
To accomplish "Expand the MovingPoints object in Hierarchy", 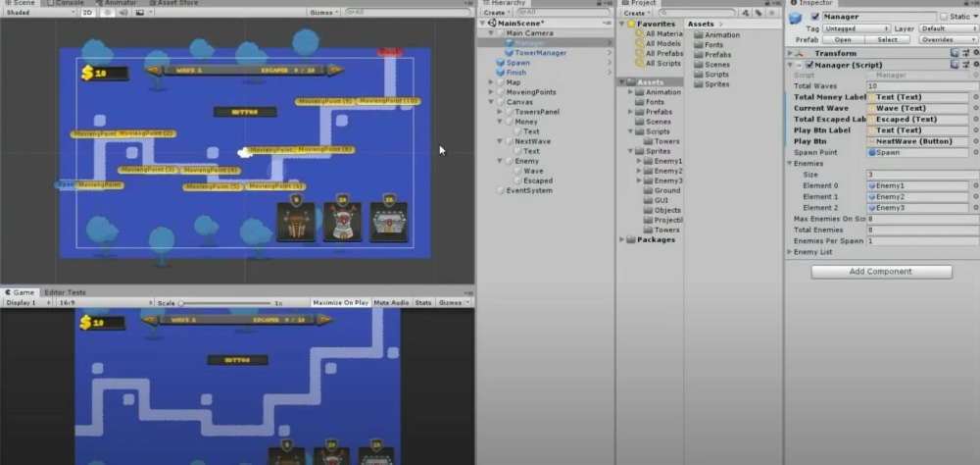I will coord(491,92).
